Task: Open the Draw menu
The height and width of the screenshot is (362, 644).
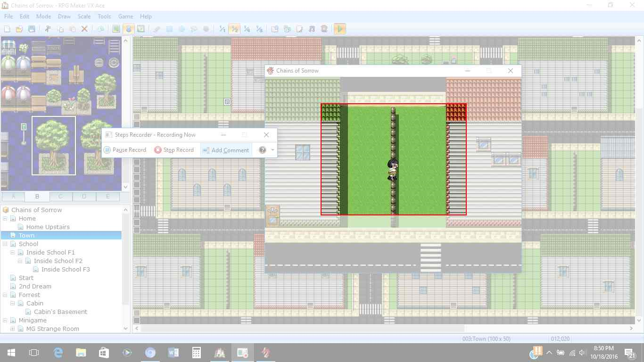Action: (64, 16)
